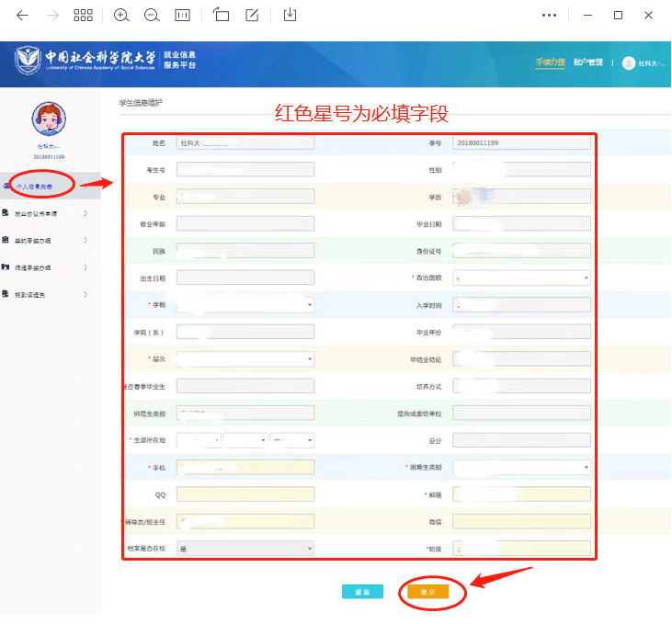
Task: Zoom in on the image
Action: point(121,16)
